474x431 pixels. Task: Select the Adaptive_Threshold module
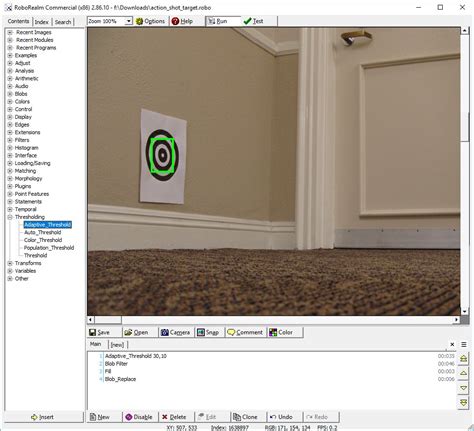click(x=48, y=225)
